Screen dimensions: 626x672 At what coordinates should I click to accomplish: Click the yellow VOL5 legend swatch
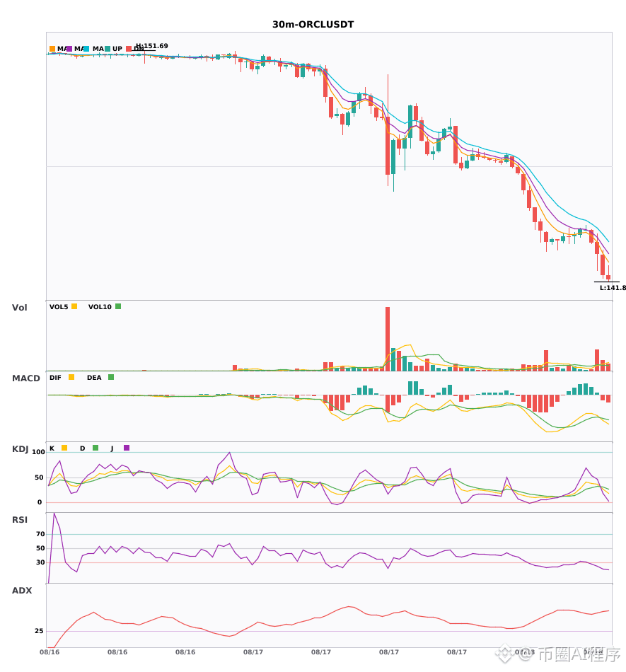pyautogui.click(x=74, y=306)
